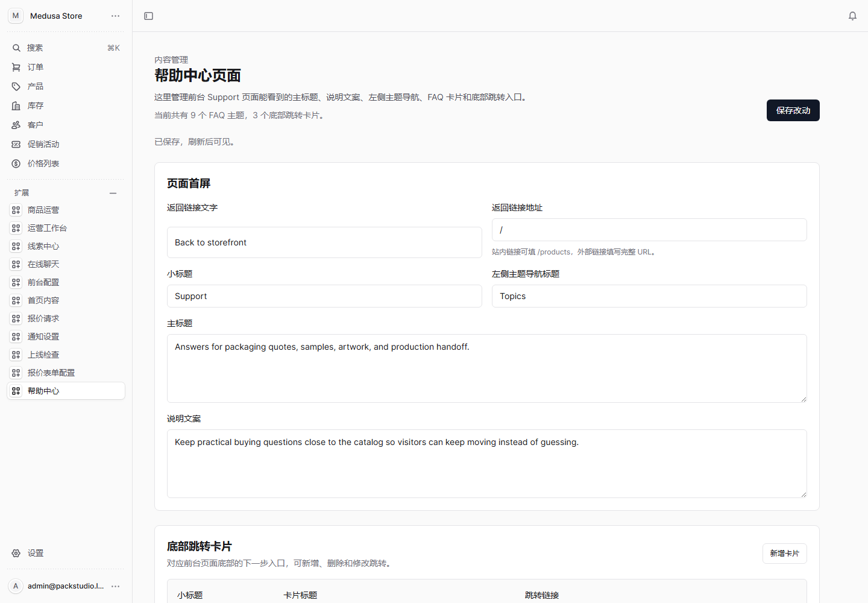Click the coupon icon for 促销活动

pyautogui.click(x=16, y=144)
